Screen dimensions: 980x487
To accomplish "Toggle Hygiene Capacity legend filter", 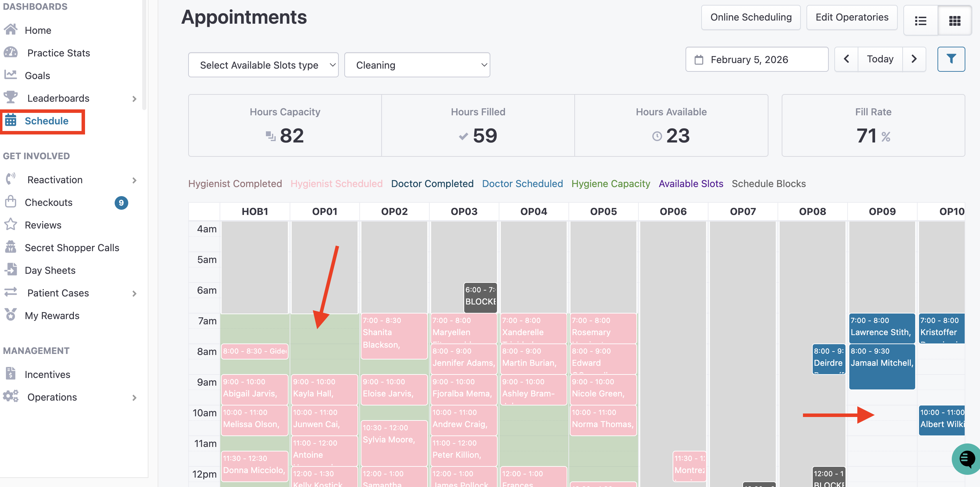I will tap(611, 184).
